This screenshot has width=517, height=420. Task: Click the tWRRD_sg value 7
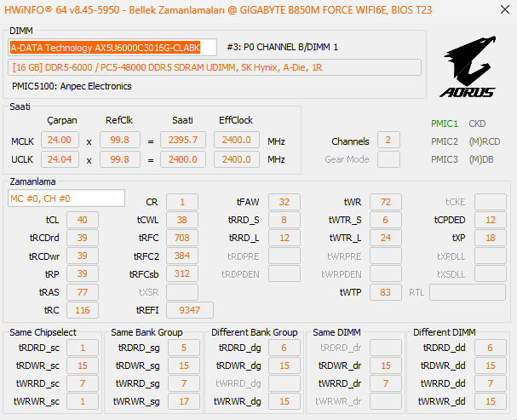(x=184, y=383)
